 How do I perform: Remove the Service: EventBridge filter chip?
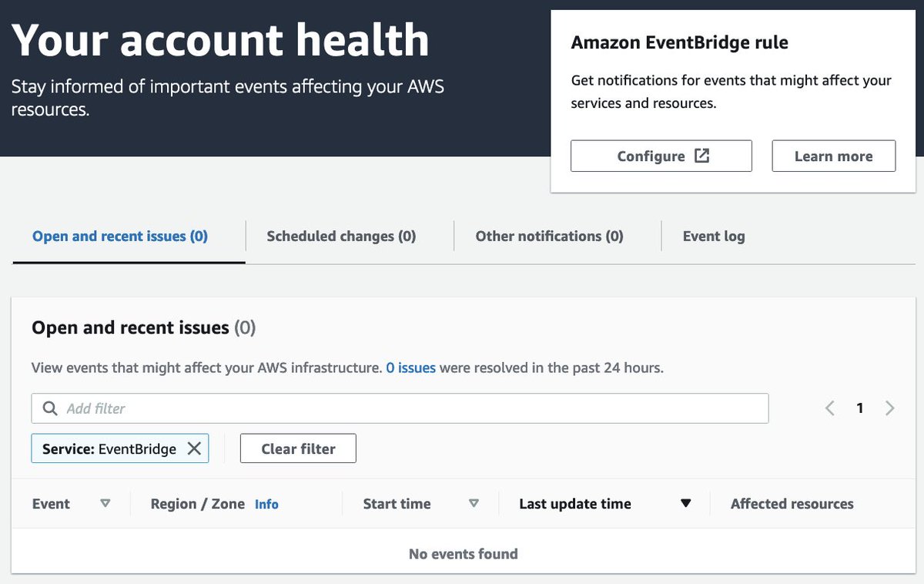194,448
